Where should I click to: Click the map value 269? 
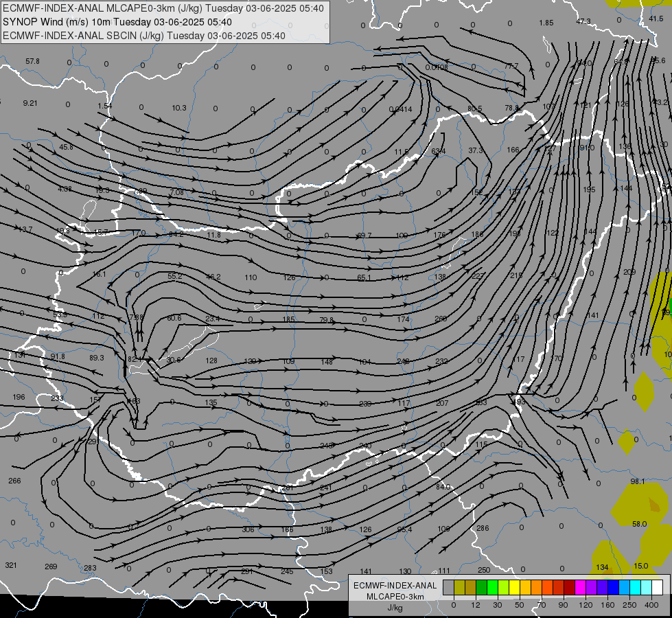(x=51, y=566)
